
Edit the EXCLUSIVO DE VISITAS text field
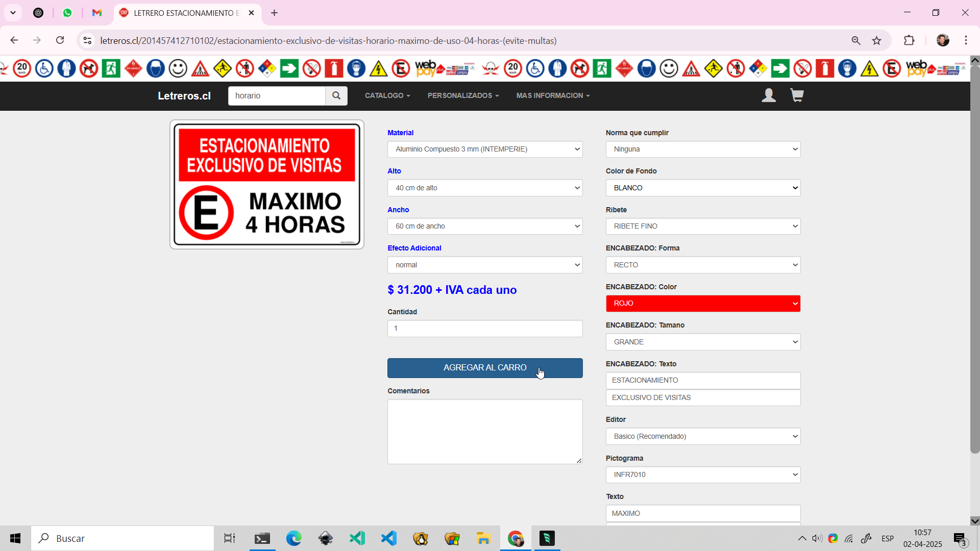pos(703,397)
